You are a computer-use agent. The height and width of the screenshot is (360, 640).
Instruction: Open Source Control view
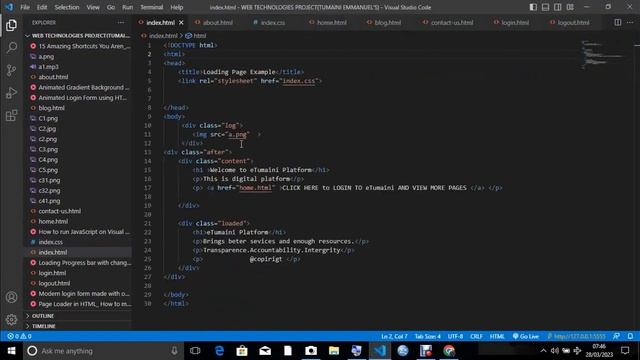[11, 70]
